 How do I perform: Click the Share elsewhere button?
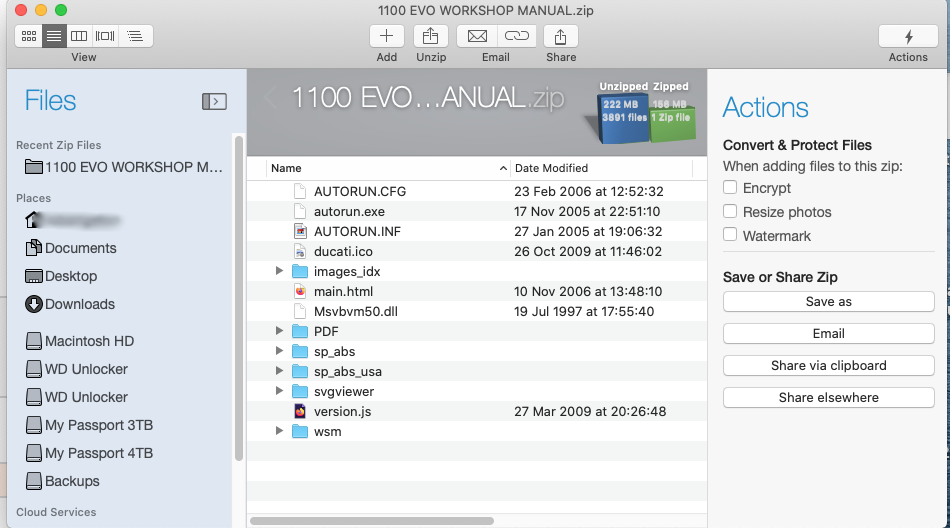pyautogui.click(x=828, y=398)
